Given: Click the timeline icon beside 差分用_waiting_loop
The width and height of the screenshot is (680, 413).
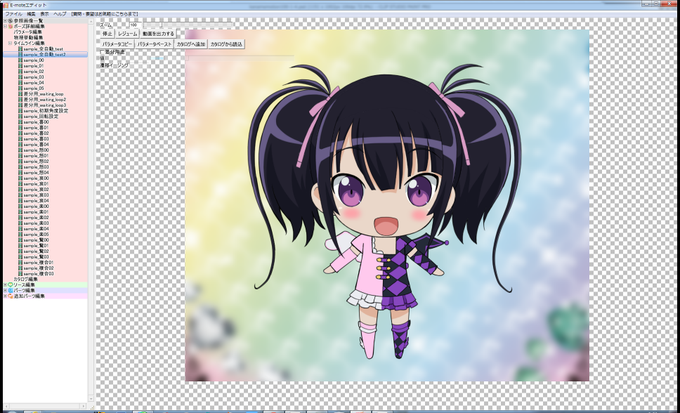Looking at the screenshot, I should click(x=20, y=94).
